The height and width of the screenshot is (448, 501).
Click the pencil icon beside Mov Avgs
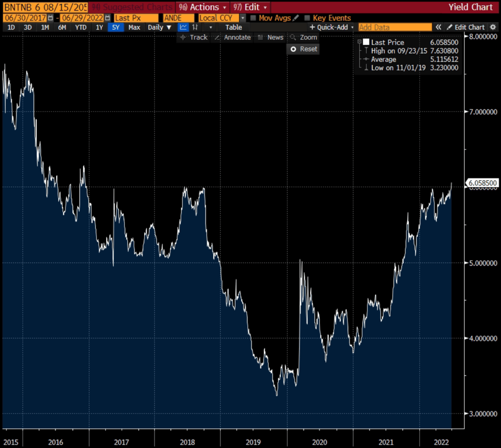(296, 18)
